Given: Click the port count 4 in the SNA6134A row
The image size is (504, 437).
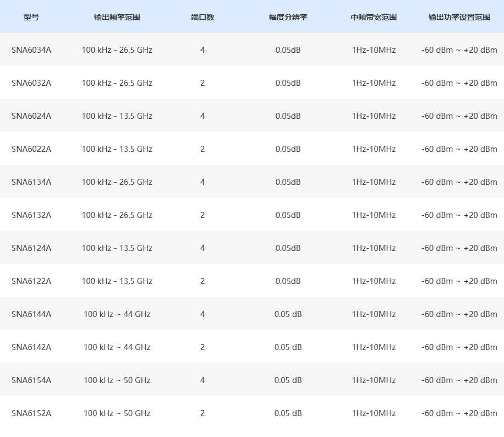Looking at the screenshot, I should 202,182.
